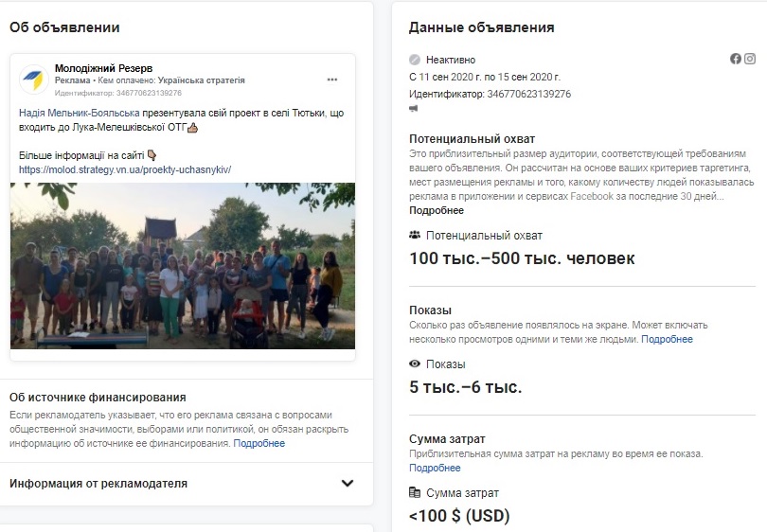
Task: Expand the Информация от рекламодателя section
Action: (98, 483)
